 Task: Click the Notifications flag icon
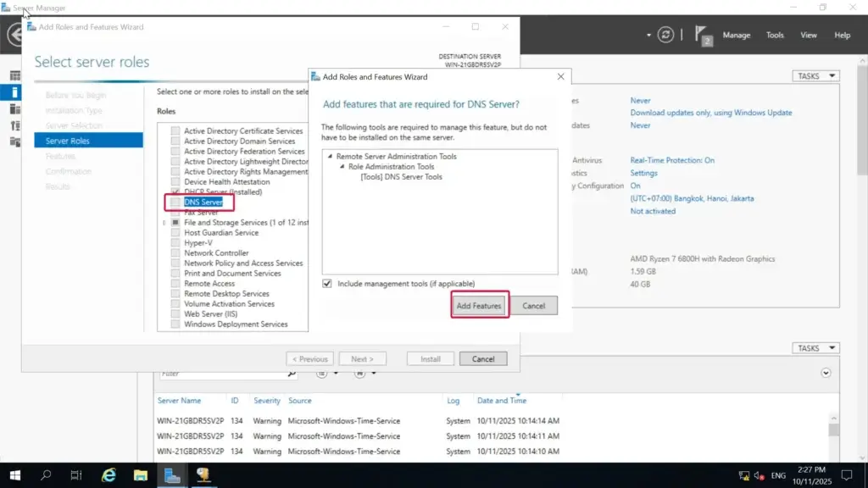pyautogui.click(x=703, y=35)
